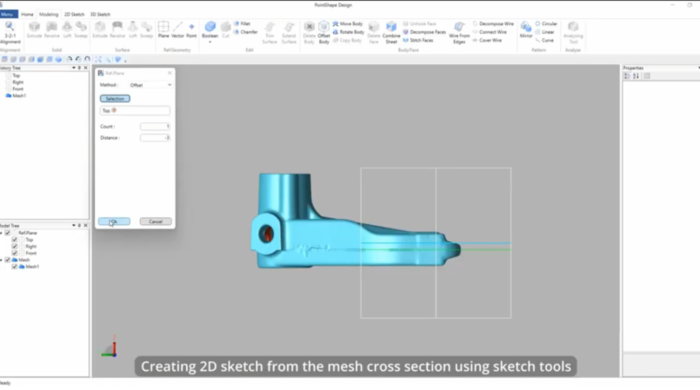Open the Home ribbon tab
The width and height of the screenshot is (700, 390).
[27, 14]
